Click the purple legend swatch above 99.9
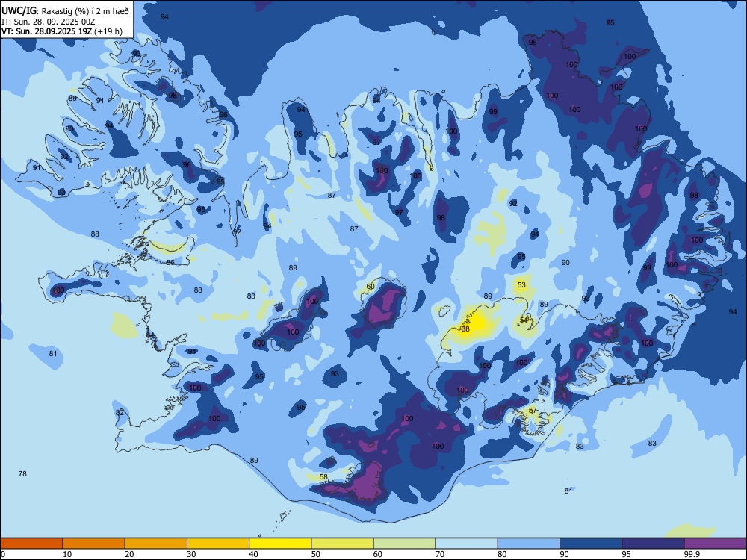 point(715,544)
